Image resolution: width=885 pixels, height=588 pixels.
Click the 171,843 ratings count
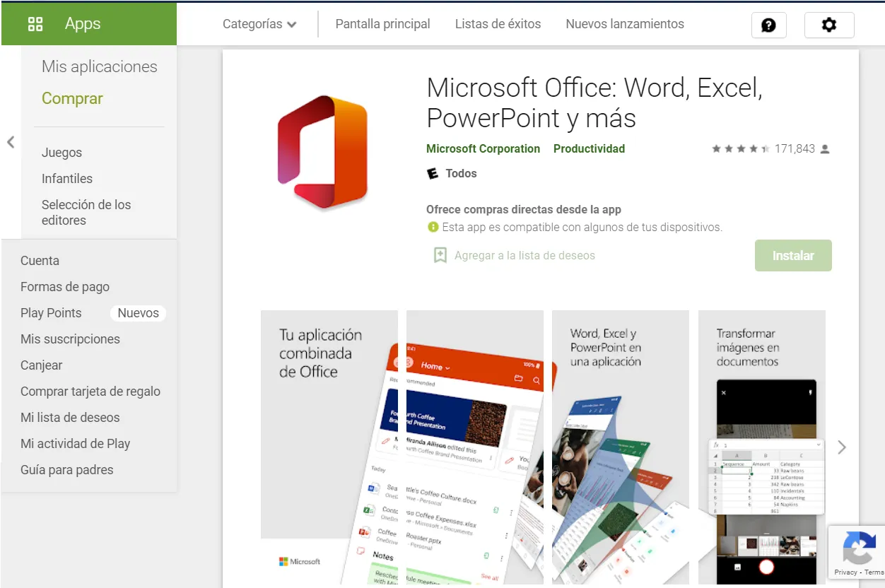point(795,149)
